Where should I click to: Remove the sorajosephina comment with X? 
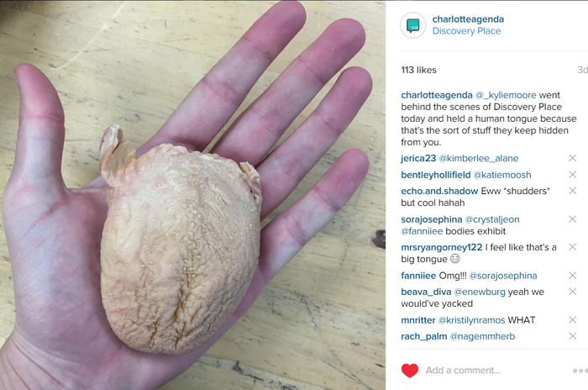572,219
